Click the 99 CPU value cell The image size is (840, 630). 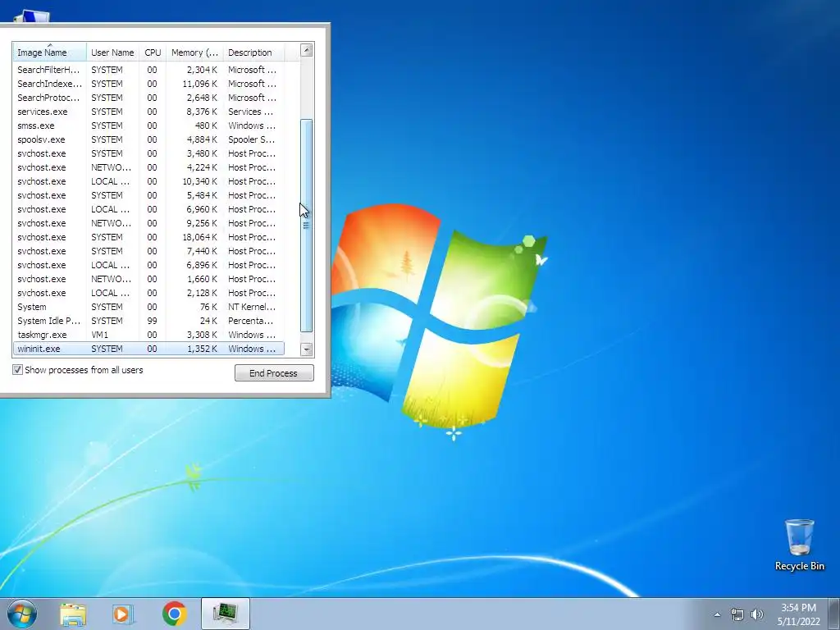152,321
